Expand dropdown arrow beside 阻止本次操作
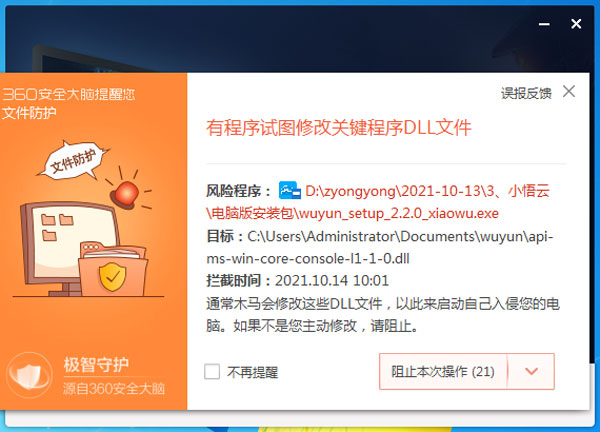This screenshot has width=600, height=432. coord(532,372)
